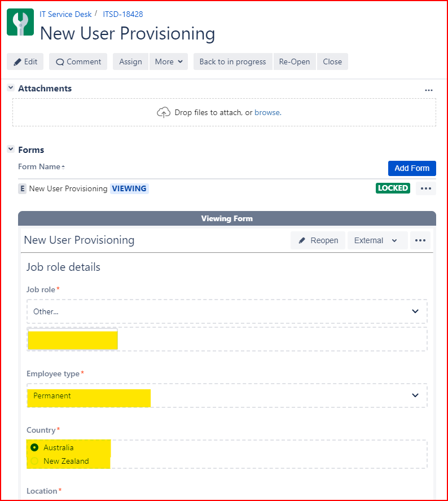Click the Employee type field label
Image resolution: width=448 pixels, height=501 pixels.
53,373
